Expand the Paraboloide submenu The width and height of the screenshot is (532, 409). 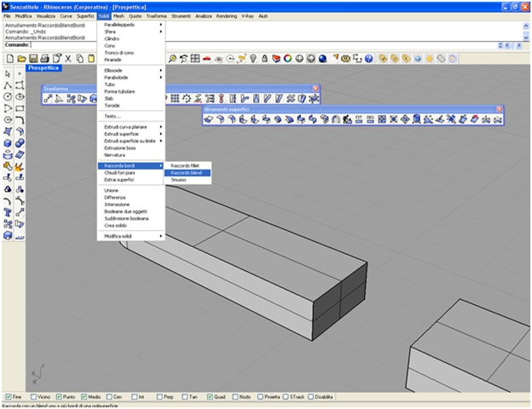click(131, 78)
